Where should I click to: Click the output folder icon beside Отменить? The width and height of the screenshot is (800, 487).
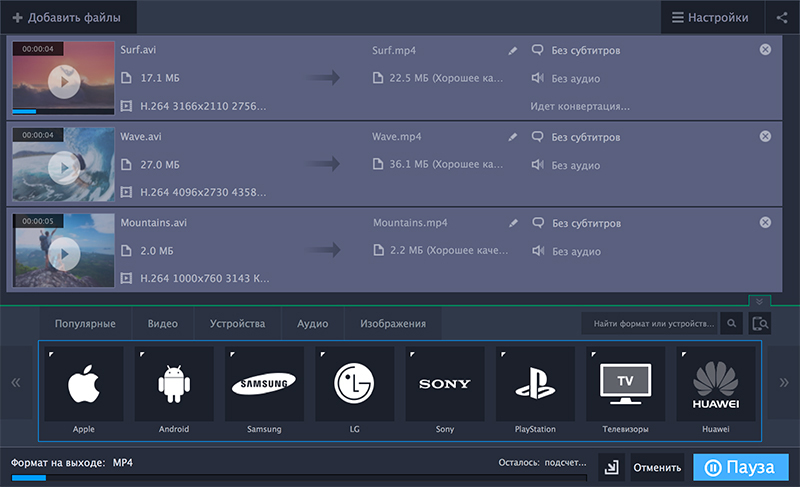[611, 467]
